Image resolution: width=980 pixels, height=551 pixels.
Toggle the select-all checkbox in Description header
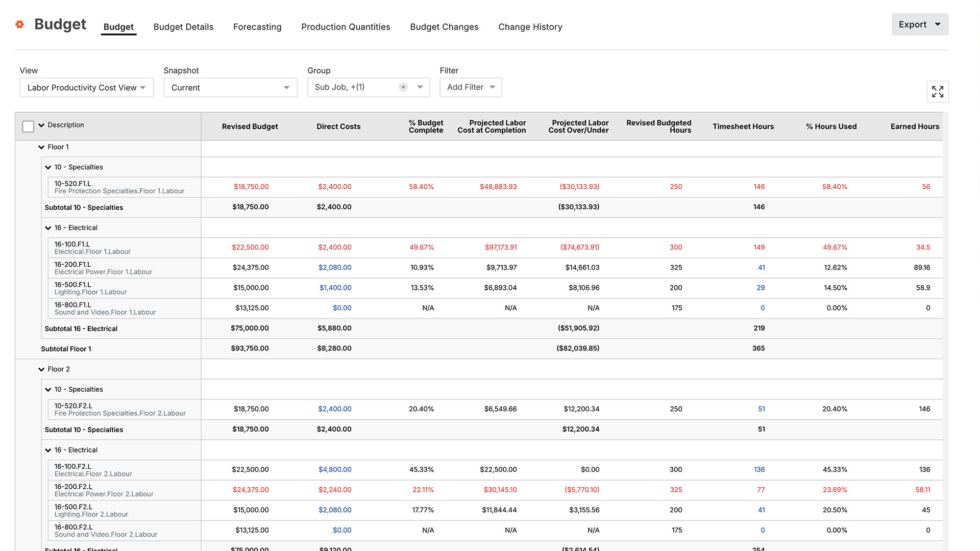click(x=28, y=126)
